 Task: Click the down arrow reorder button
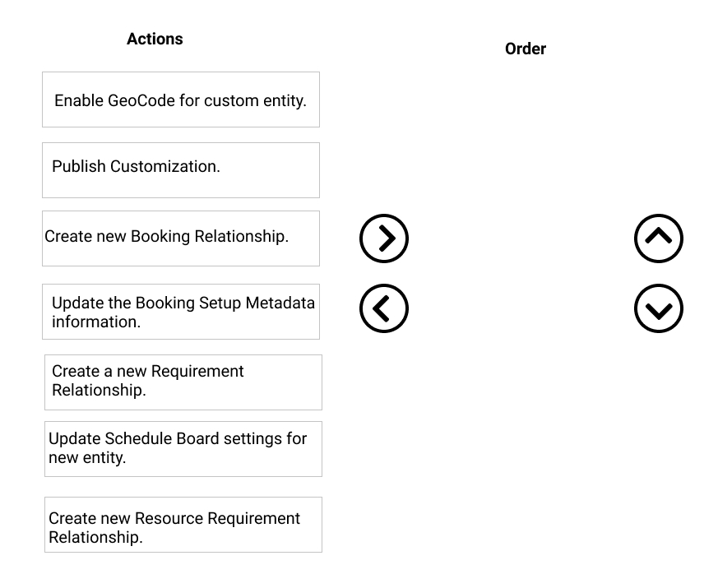pos(659,308)
